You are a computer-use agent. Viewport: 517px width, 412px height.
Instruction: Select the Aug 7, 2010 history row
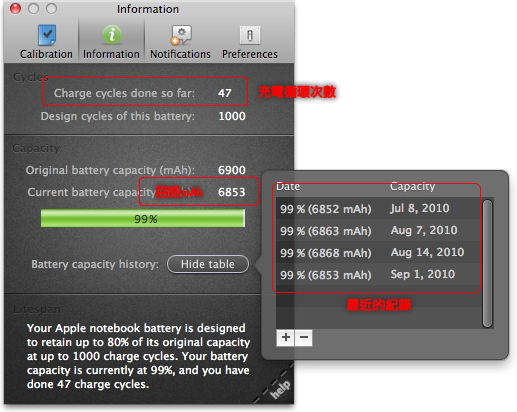(x=379, y=230)
